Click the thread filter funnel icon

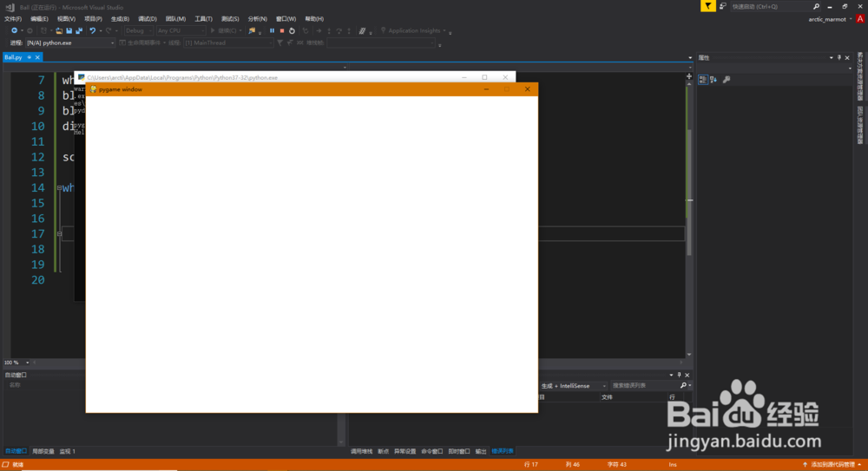pyautogui.click(x=279, y=43)
